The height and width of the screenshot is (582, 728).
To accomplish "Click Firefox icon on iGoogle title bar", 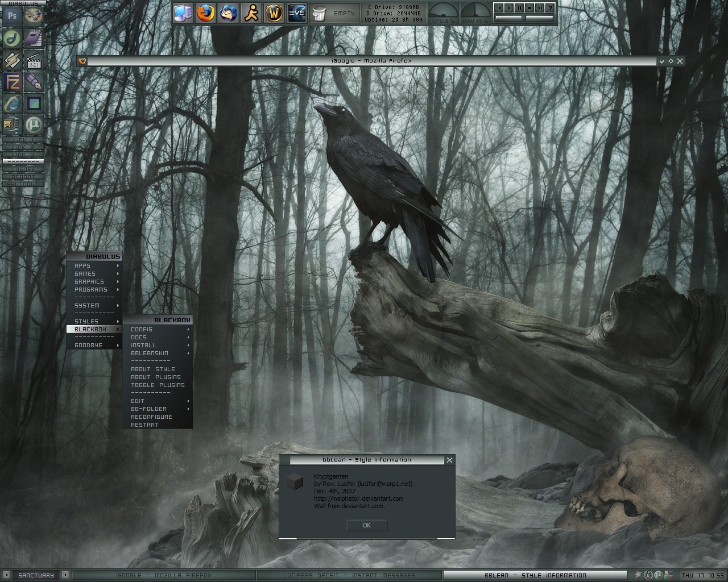I will click(x=82, y=61).
